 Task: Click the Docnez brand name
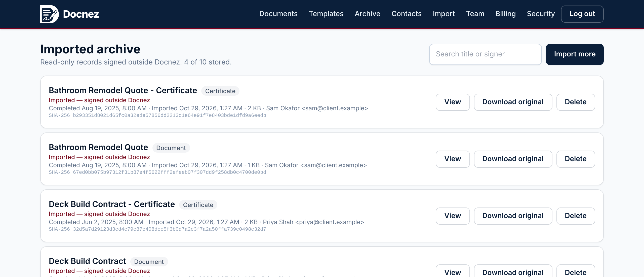pos(81,14)
